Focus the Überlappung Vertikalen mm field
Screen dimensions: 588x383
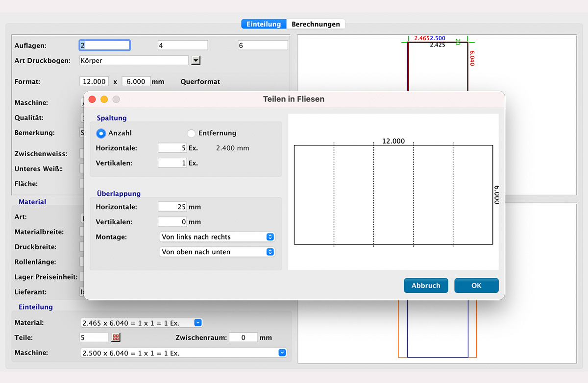tap(172, 222)
